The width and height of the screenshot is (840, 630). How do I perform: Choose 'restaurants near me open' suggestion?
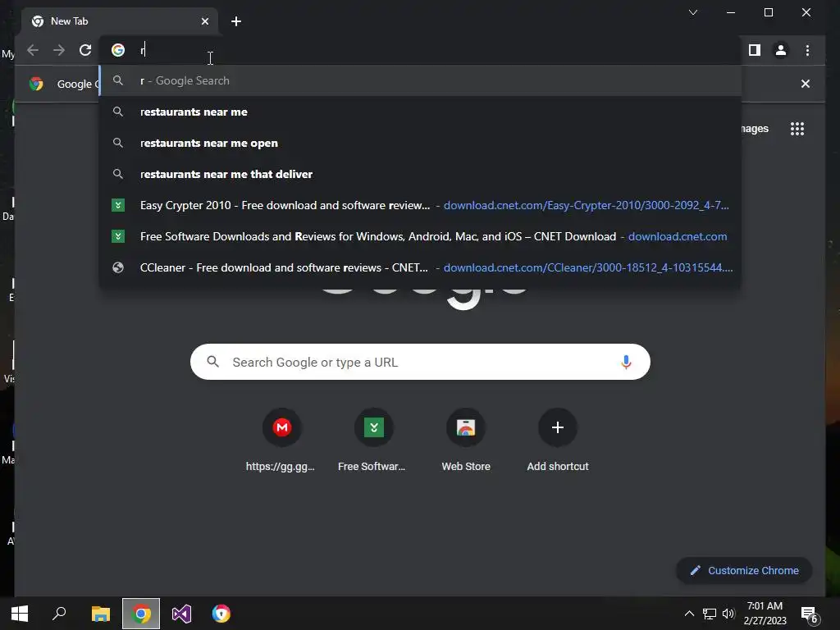tap(421, 143)
